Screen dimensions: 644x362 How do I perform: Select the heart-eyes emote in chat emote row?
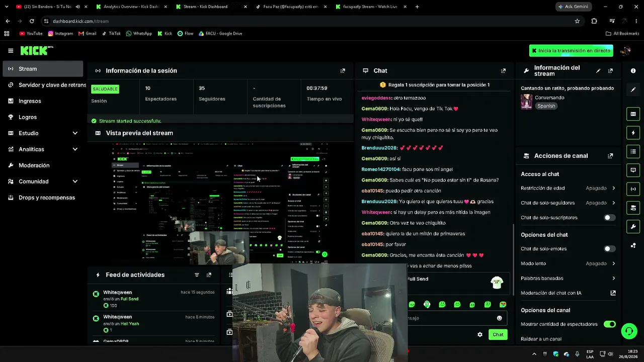pyautogui.click(x=503, y=304)
